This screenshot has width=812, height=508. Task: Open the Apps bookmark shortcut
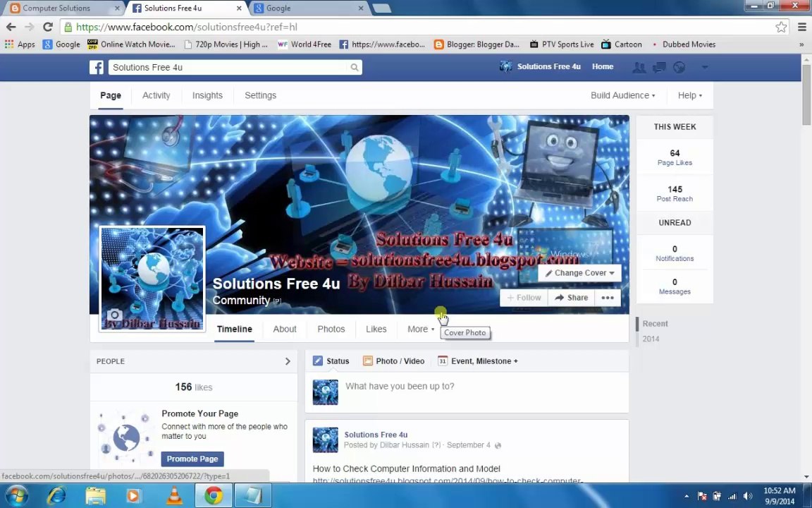[x=20, y=44]
